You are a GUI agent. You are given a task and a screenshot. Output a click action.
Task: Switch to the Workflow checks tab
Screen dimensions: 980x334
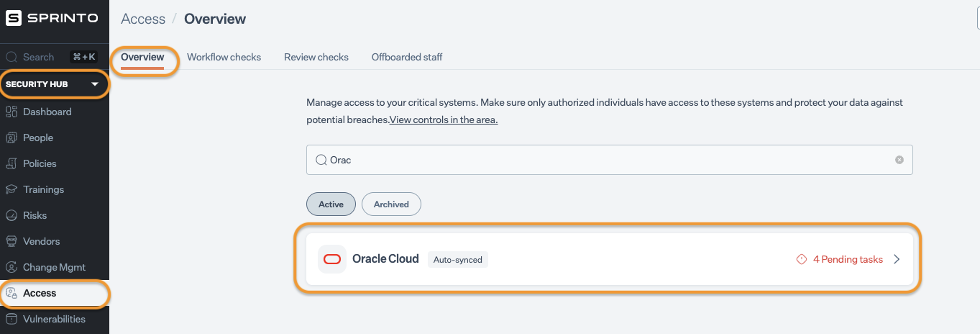(x=224, y=57)
